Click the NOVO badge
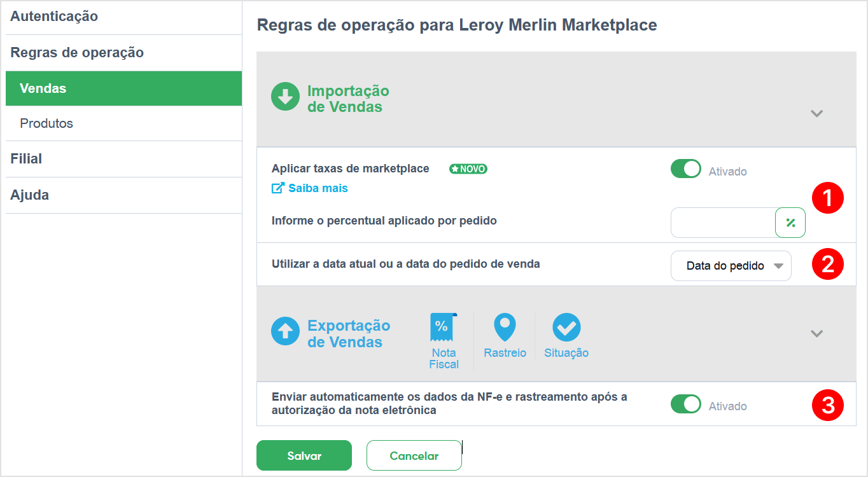This screenshot has width=868, height=477. [x=468, y=169]
